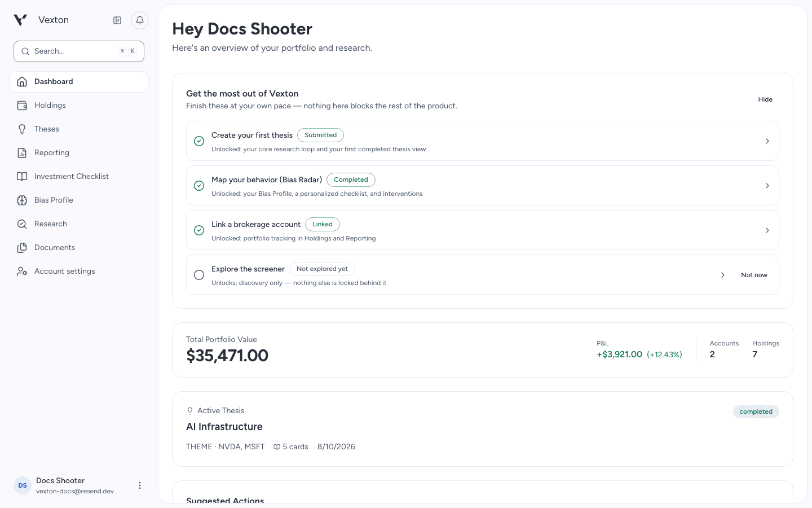Click the Holdings count 7

[755, 354]
